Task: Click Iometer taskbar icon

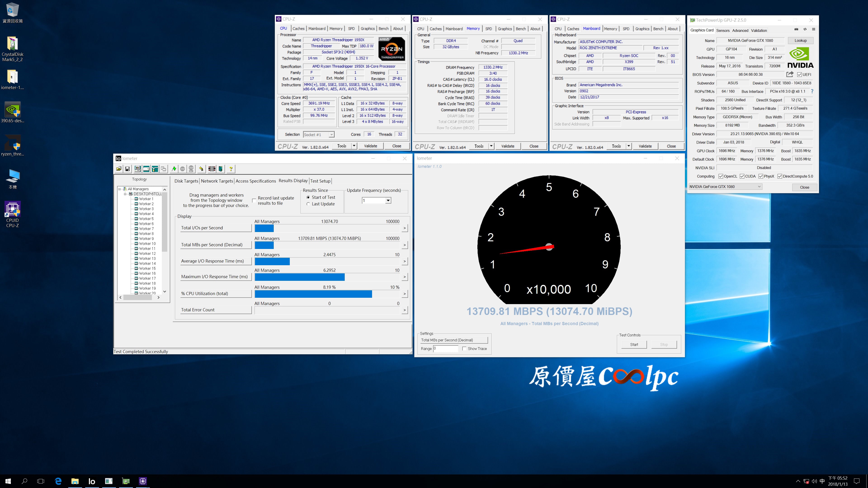Action: point(92,481)
